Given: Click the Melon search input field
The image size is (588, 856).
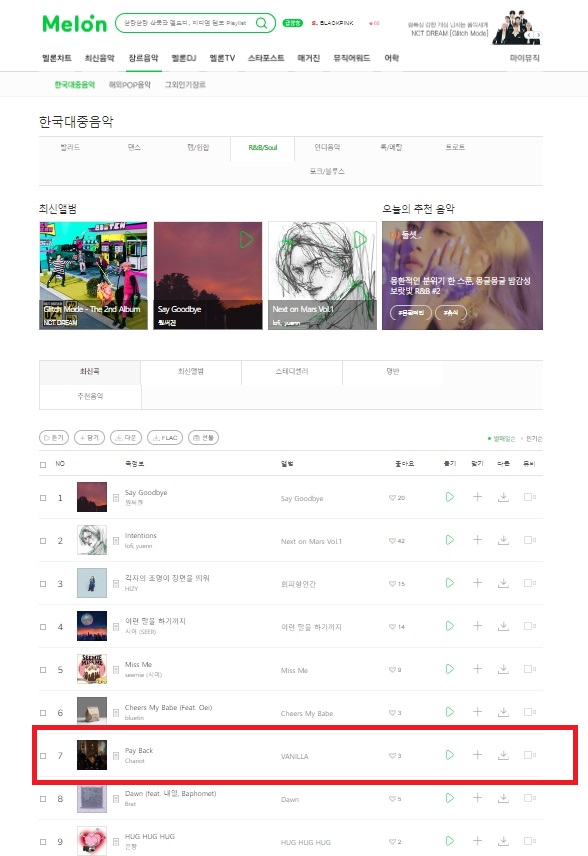Looking at the screenshot, I should [x=186, y=23].
